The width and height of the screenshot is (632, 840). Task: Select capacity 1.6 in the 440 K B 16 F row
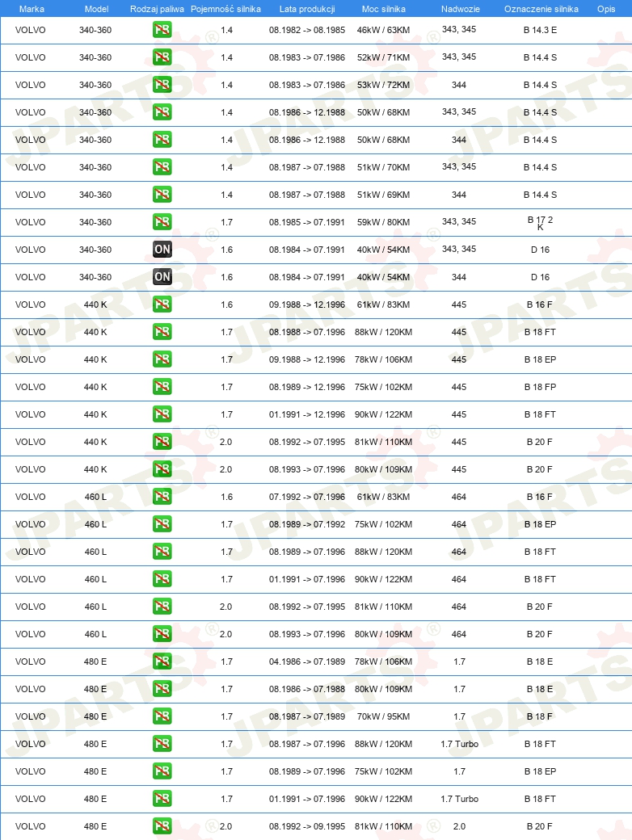click(227, 304)
